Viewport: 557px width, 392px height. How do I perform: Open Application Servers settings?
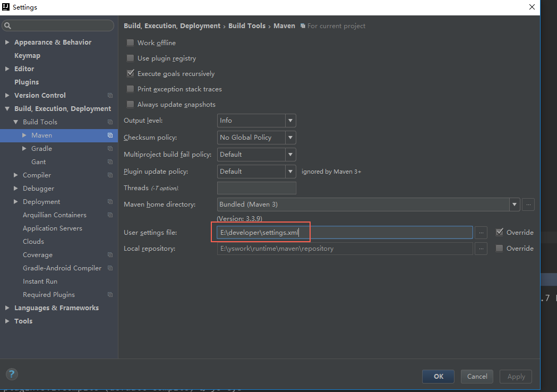tap(53, 228)
